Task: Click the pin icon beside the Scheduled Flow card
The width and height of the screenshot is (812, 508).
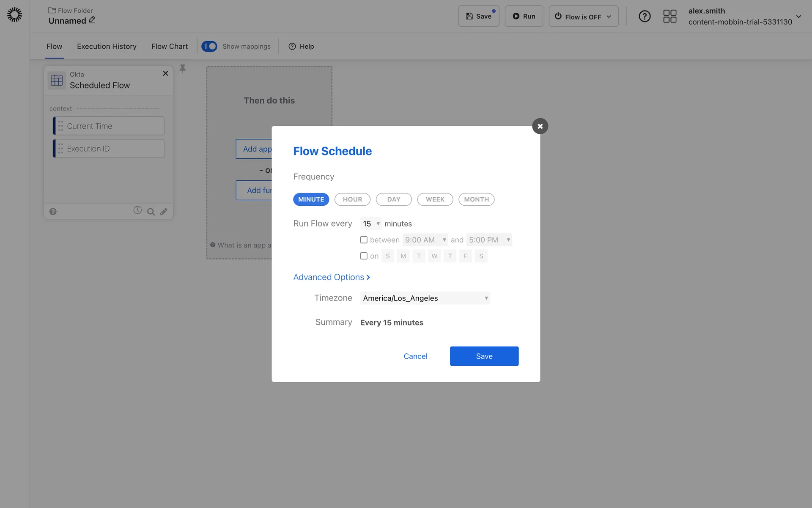Action: point(183,69)
